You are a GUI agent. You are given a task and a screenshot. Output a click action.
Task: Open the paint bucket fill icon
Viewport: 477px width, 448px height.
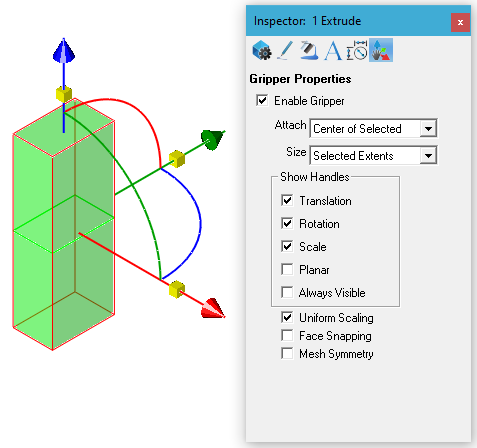click(x=309, y=50)
